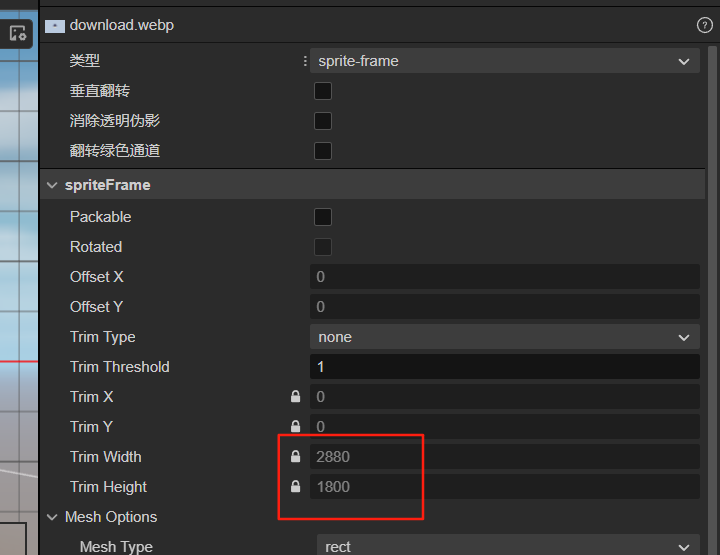Viewport: 720px width, 555px height.
Task: Click the scene toolbar icon with gear
Action: point(17,33)
